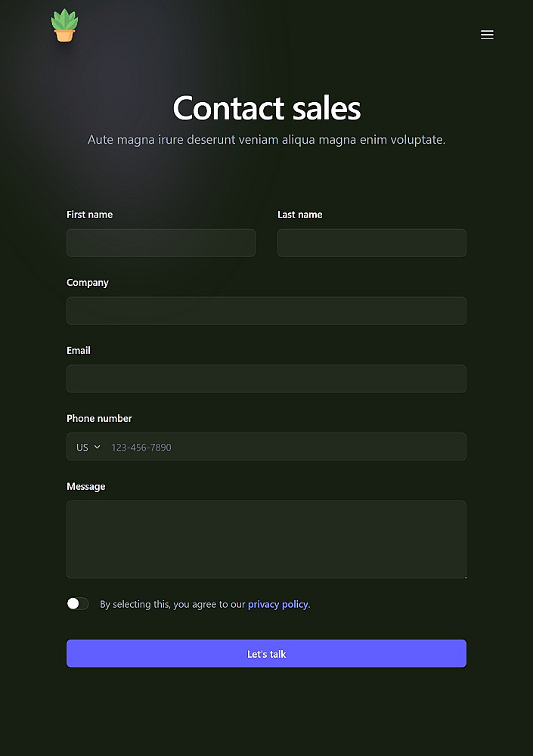
Task: Click the Contact sales heading
Action: pos(266,108)
